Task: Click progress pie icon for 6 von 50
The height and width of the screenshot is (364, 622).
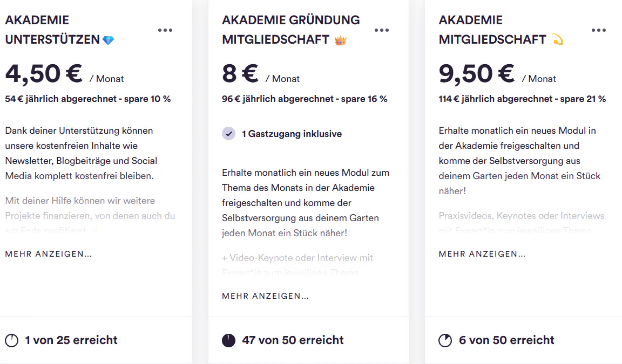Action: point(445,340)
